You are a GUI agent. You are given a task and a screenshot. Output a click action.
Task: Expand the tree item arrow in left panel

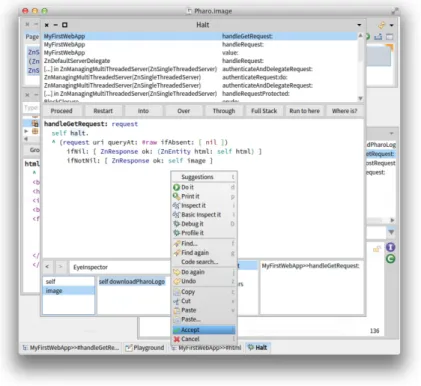(26, 131)
